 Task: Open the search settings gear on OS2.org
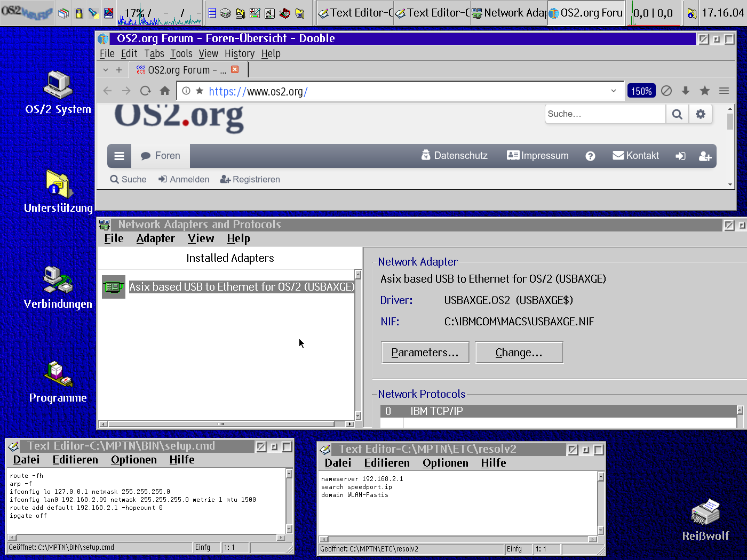[x=701, y=114]
